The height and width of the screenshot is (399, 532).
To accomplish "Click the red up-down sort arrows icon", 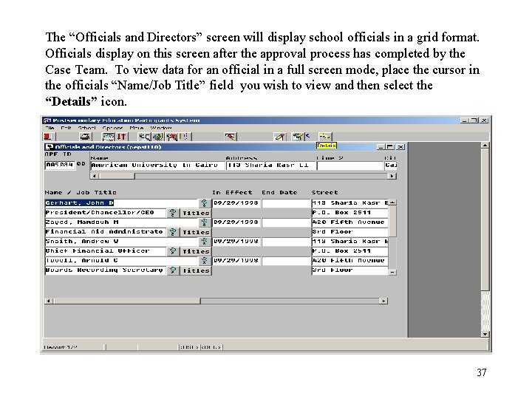I will point(121,137).
